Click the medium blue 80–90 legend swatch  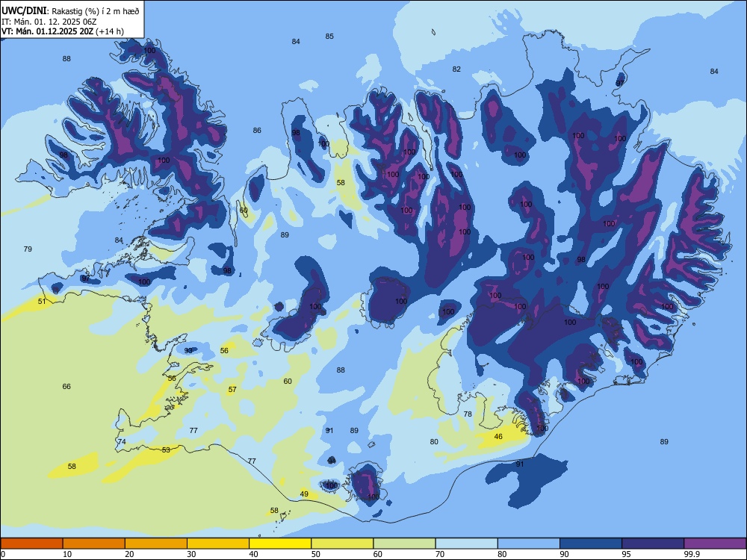click(x=529, y=544)
